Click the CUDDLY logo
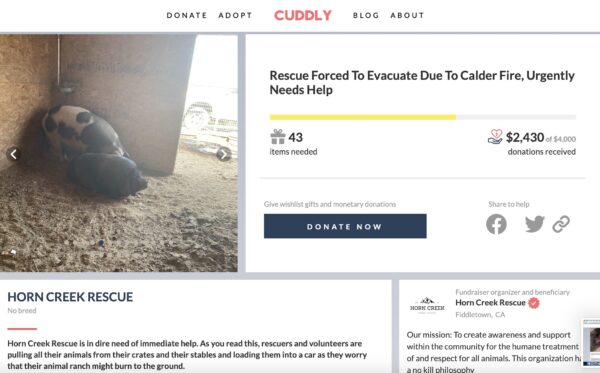 [303, 15]
